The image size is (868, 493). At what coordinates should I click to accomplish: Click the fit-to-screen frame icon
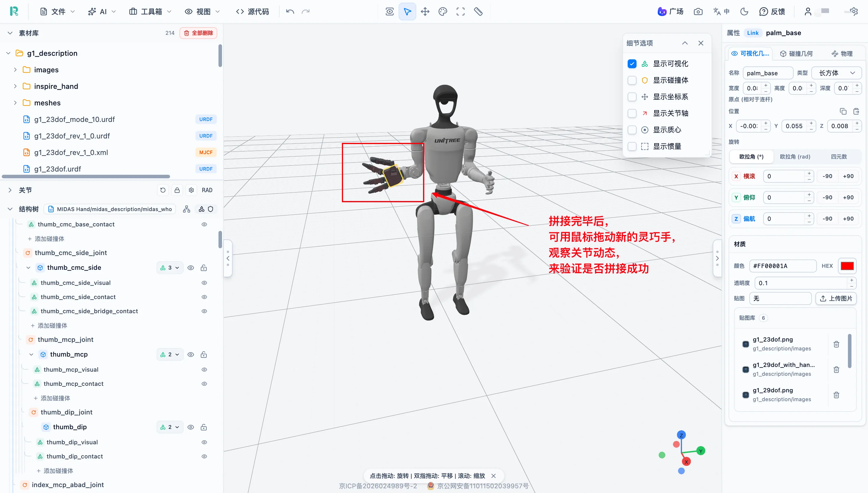460,12
